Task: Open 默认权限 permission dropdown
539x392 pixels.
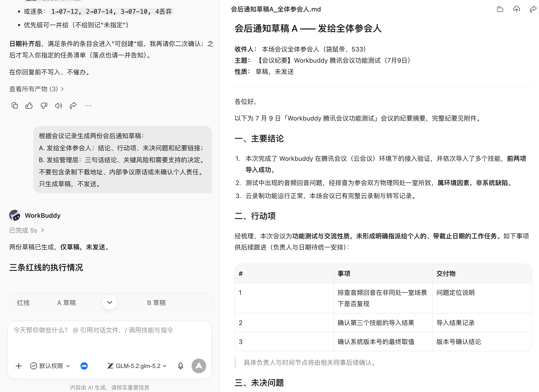Action: pyautogui.click(x=50, y=366)
